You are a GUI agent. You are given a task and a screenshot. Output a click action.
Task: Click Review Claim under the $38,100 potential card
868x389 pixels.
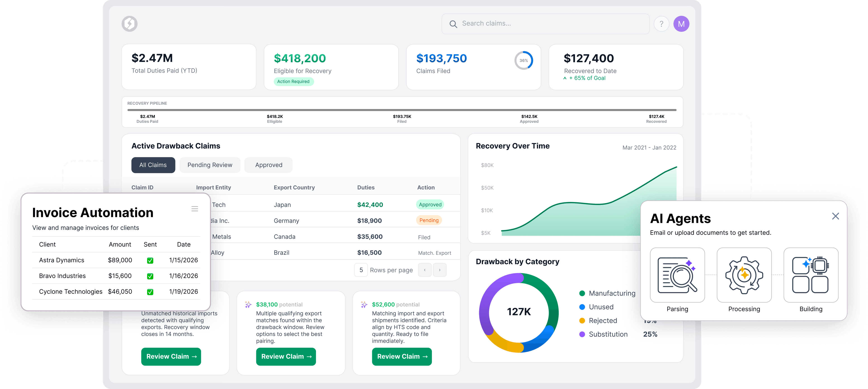286,356
